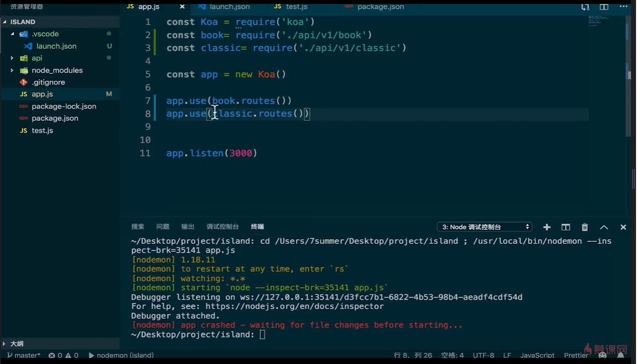The width and height of the screenshot is (637, 364).
Task: Click the launch.json VS Code file icon
Action: coord(28,46)
